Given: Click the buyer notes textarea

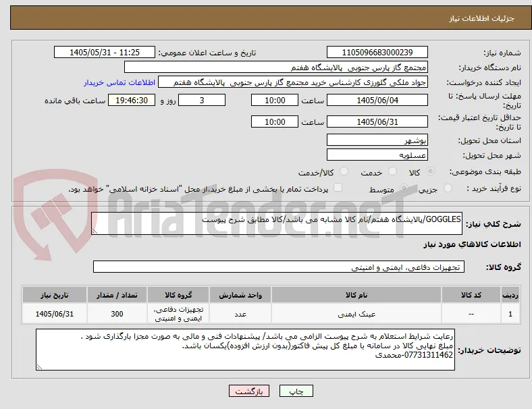Looking at the screenshot, I should click(x=245, y=350).
